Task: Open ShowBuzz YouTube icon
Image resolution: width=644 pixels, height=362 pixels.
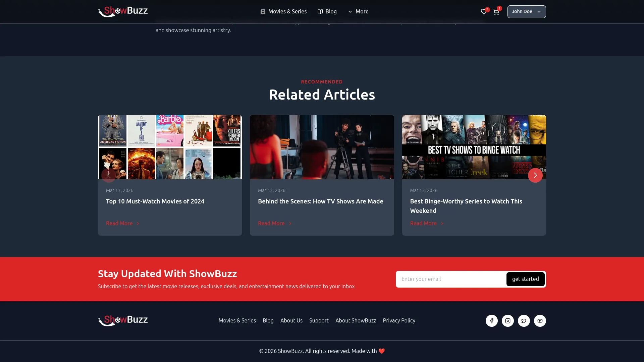Action: click(540, 320)
